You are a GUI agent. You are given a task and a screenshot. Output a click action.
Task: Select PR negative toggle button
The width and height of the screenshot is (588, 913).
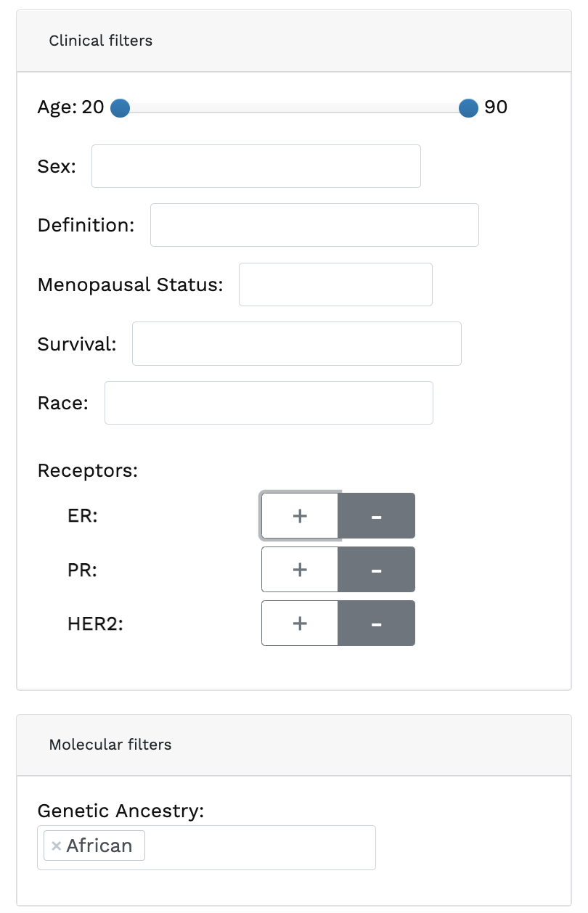point(376,570)
